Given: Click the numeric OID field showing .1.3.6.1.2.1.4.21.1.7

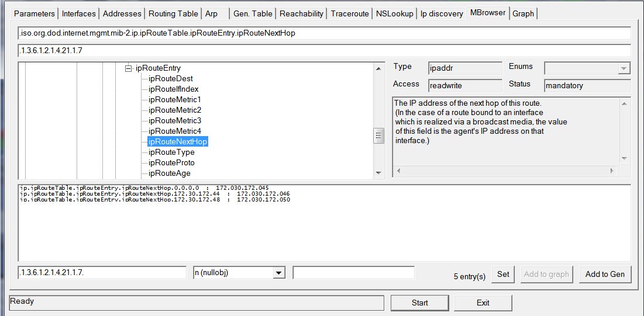Looking at the screenshot, I should click(102, 273).
